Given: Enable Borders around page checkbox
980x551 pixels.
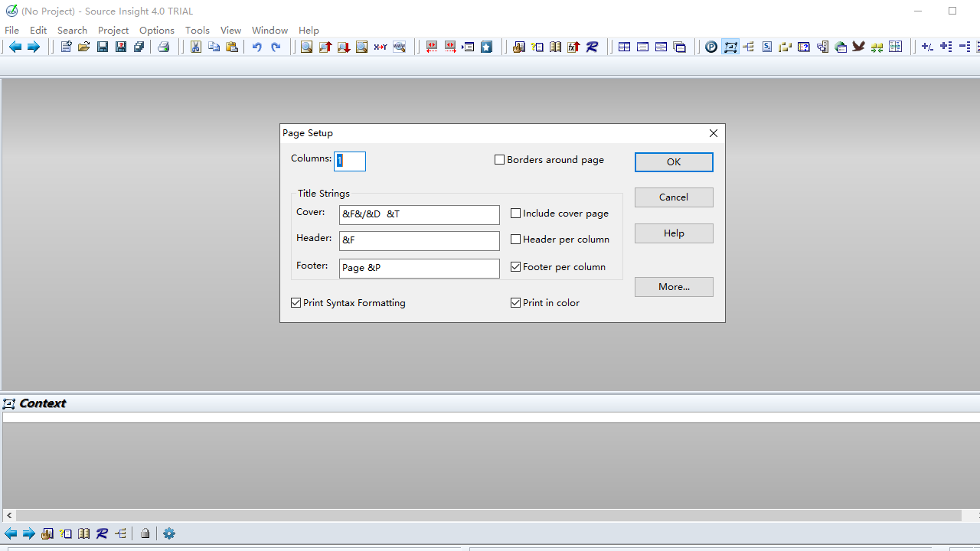Looking at the screenshot, I should point(500,160).
